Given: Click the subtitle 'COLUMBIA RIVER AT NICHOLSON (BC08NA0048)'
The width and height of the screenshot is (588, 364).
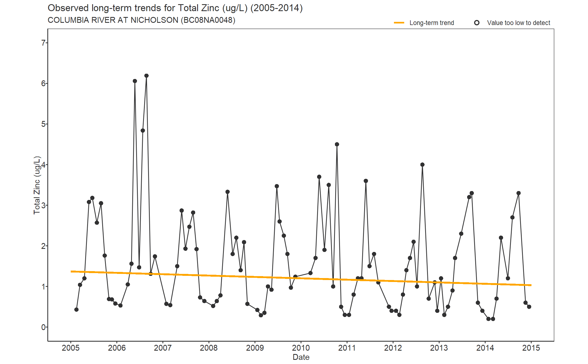Looking at the screenshot, I should [141, 20].
